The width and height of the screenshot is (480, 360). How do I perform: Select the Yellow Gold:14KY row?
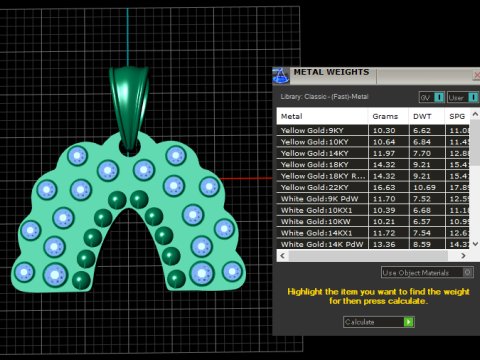[x=373, y=153]
